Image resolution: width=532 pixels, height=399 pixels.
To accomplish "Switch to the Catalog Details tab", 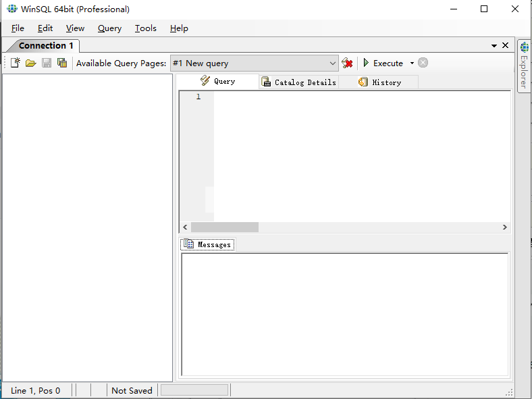I will 298,82.
